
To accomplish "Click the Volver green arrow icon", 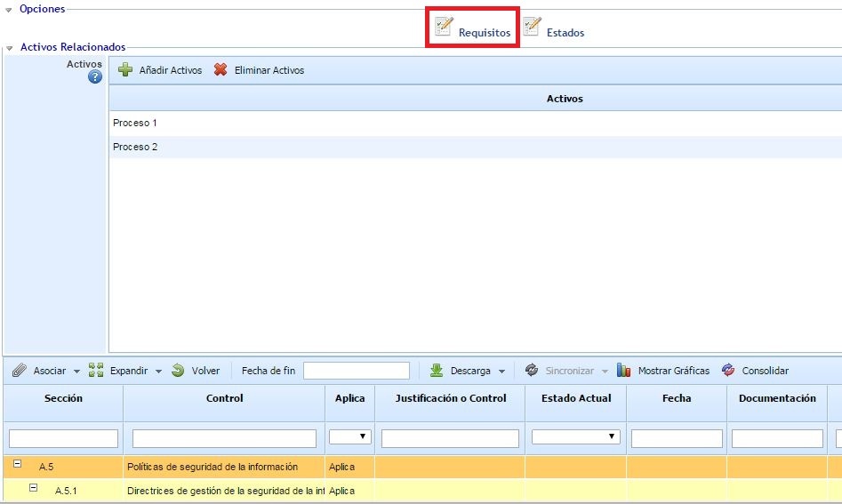I will pyautogui.click(x=178, y=371).
